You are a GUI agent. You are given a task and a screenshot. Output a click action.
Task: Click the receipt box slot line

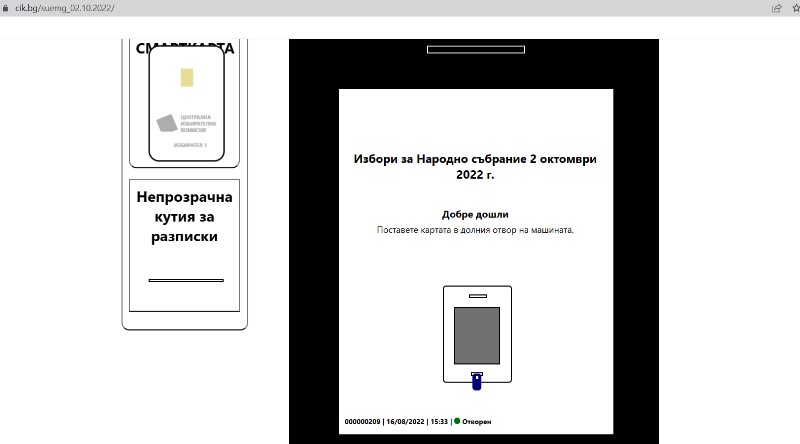(186, 280)
